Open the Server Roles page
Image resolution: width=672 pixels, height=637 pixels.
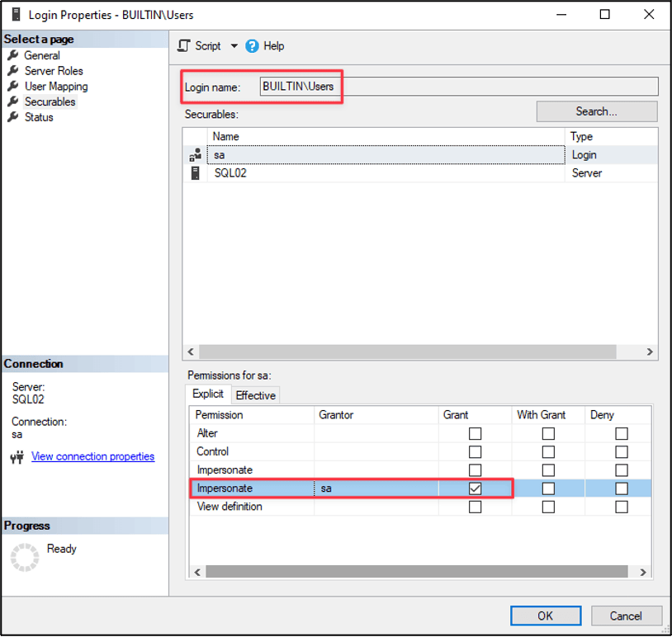tap(54, 71)
